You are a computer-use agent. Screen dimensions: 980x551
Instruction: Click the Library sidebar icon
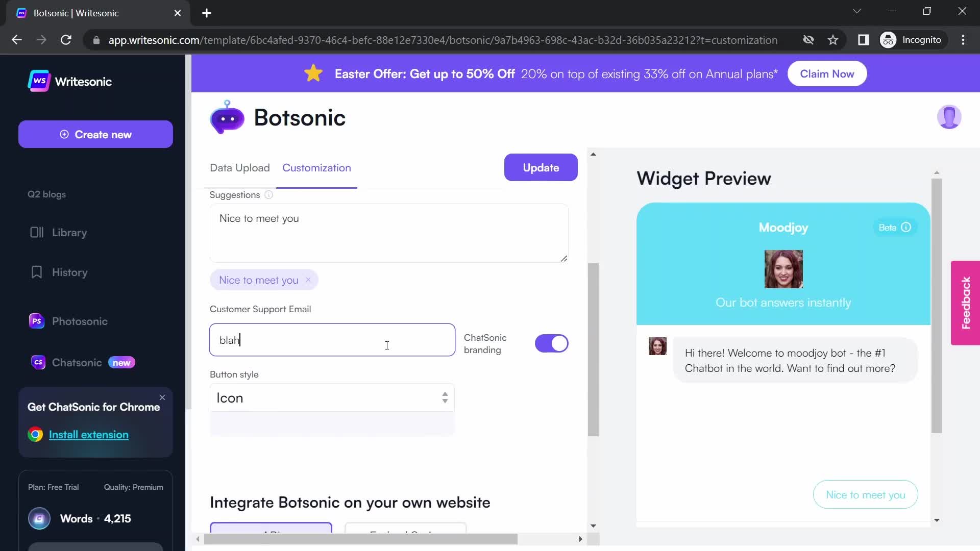(x=35, y=233)
